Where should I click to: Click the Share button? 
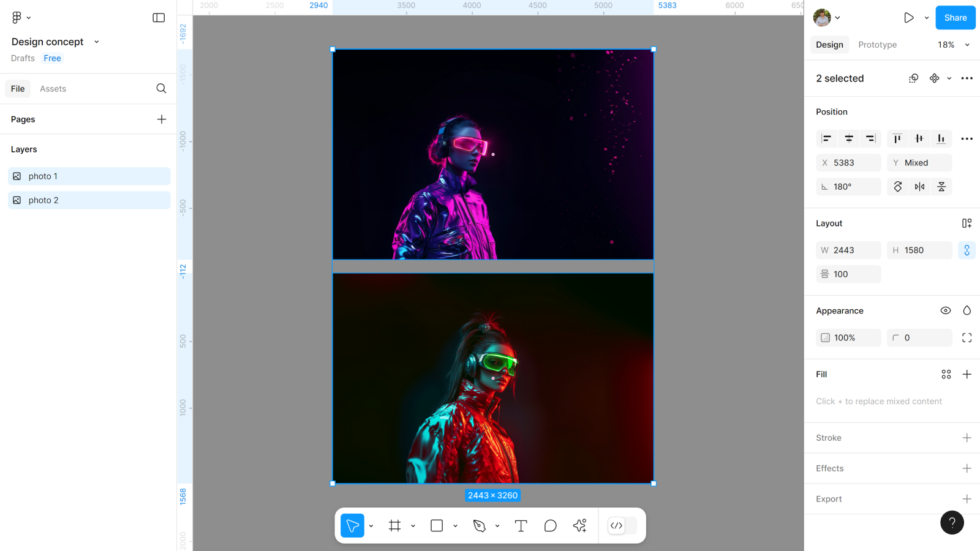955,18
